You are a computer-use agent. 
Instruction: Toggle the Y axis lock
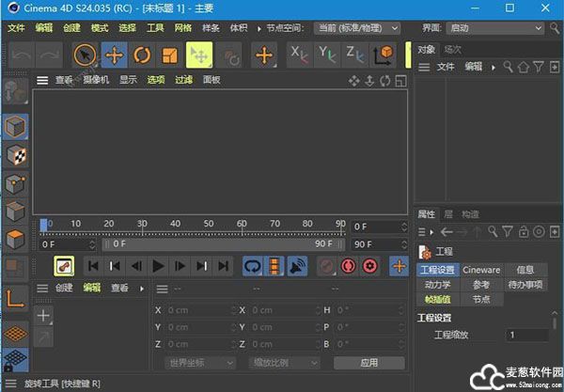(326, 54)
